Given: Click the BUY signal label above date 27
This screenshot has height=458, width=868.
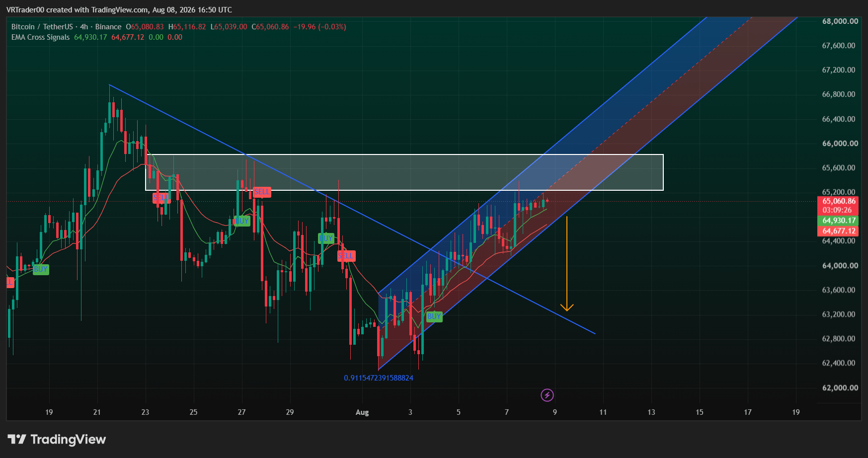Looking at the screenshot, I should [242, 221].
